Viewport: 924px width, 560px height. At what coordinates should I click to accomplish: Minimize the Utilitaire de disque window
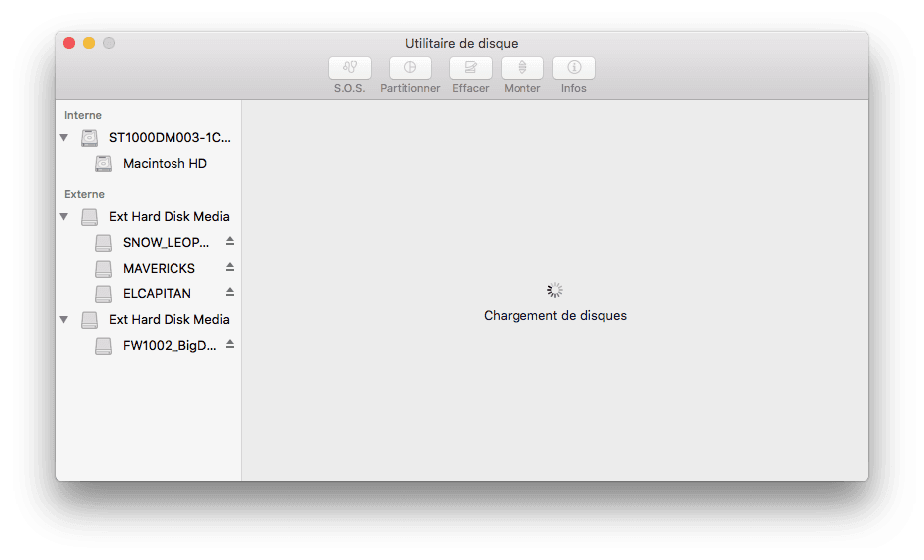(89, 43)
